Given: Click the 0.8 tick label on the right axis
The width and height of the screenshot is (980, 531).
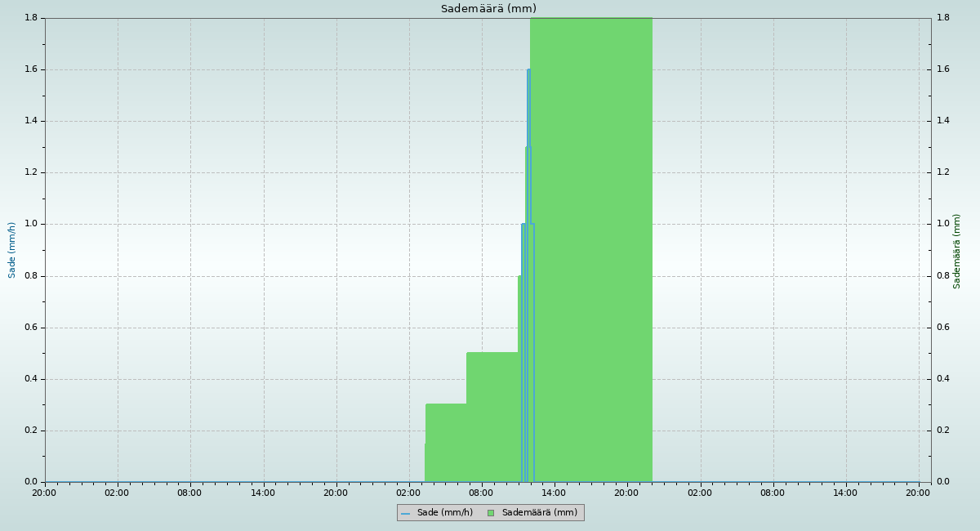Looking at the screenshot, I should tap(942, 276).
